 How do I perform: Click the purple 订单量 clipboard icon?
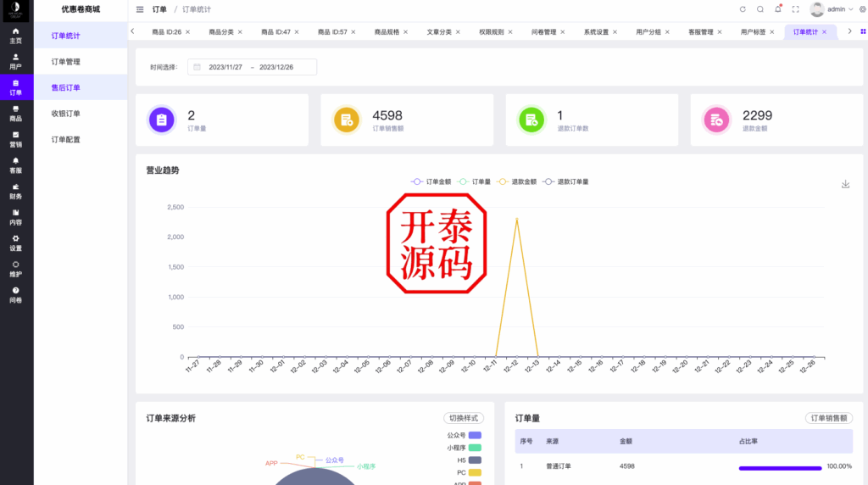click(162, 120)
